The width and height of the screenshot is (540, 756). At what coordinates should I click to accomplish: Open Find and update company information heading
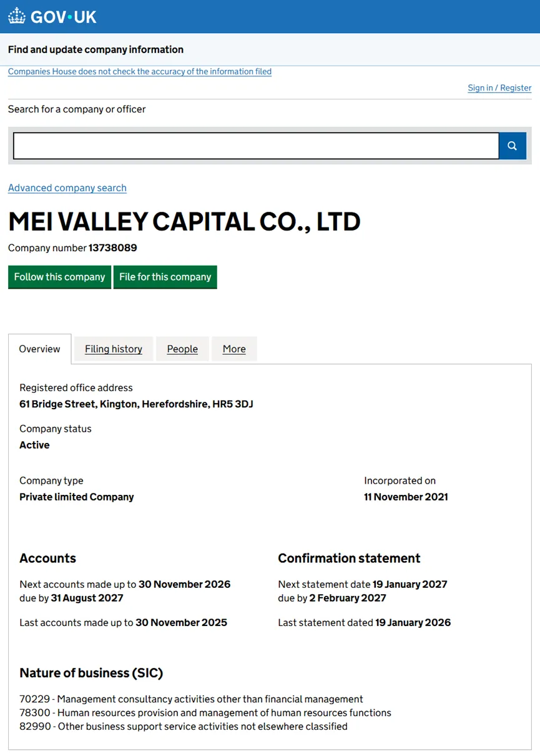(96, 49)
